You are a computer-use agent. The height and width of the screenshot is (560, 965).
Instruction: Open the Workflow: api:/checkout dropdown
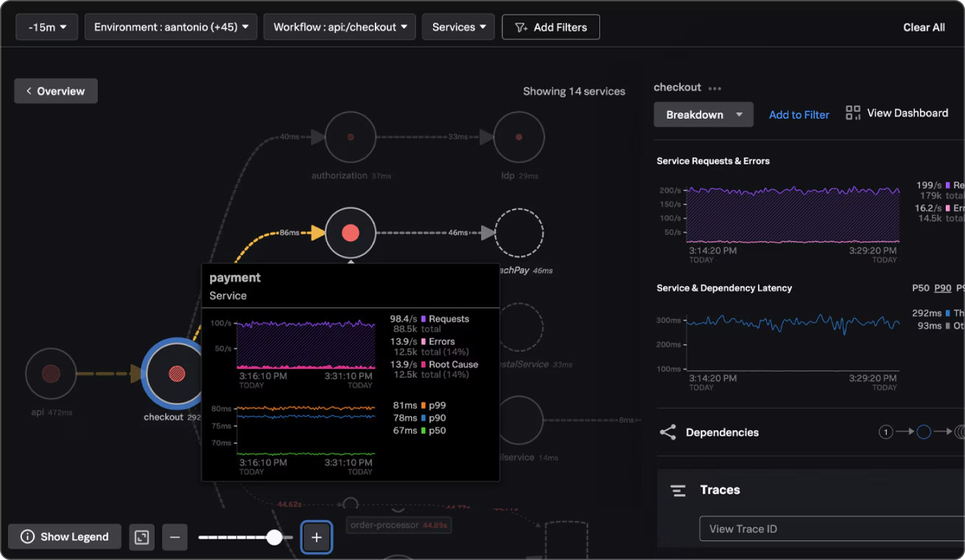click(340, 27)
